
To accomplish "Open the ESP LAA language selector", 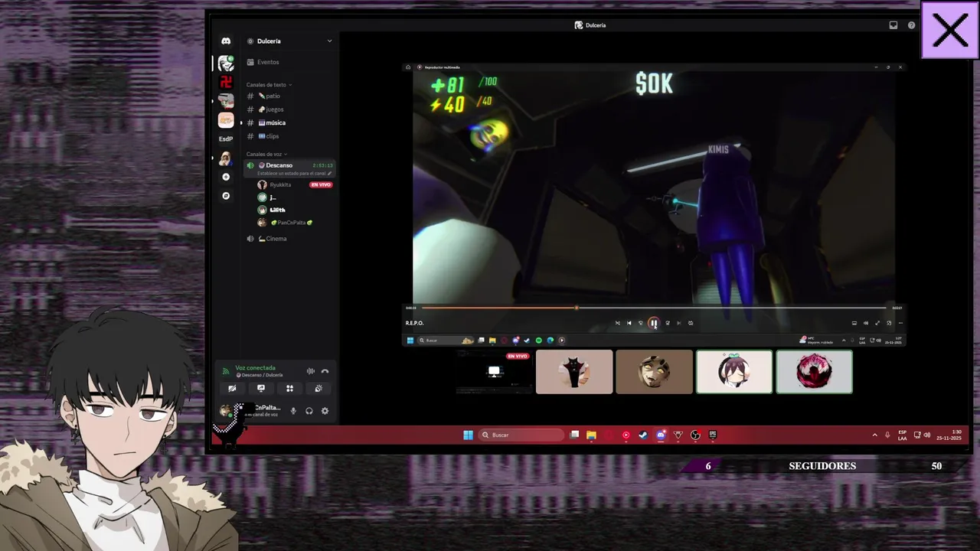I will (x=902, y=435).
